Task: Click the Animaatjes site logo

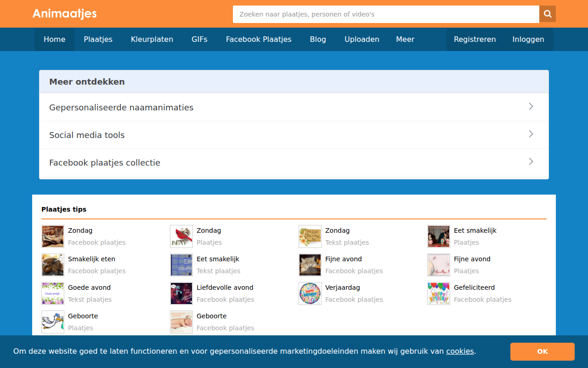Action: coord(64,14)
